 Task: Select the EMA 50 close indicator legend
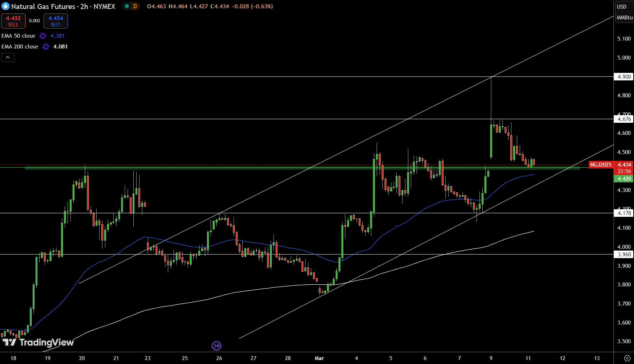pos(18,36)
